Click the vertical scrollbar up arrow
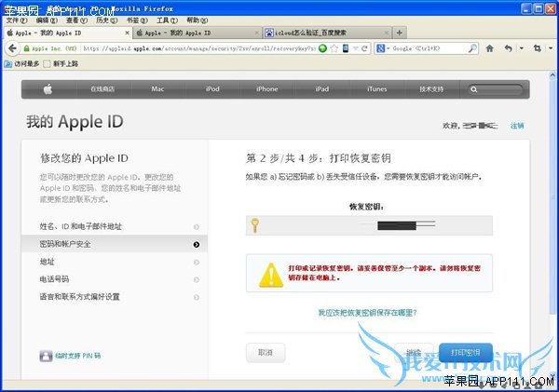This screenshot has width=559, height=392. click(x=552, y=75)
